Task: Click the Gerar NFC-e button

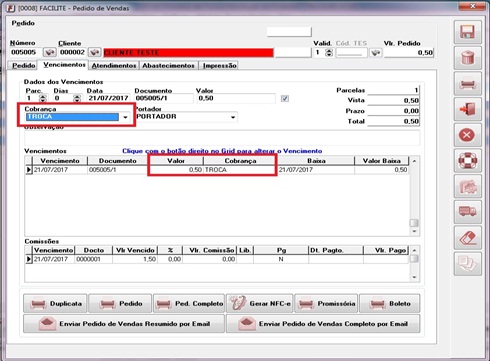Action: click(260, 303)
